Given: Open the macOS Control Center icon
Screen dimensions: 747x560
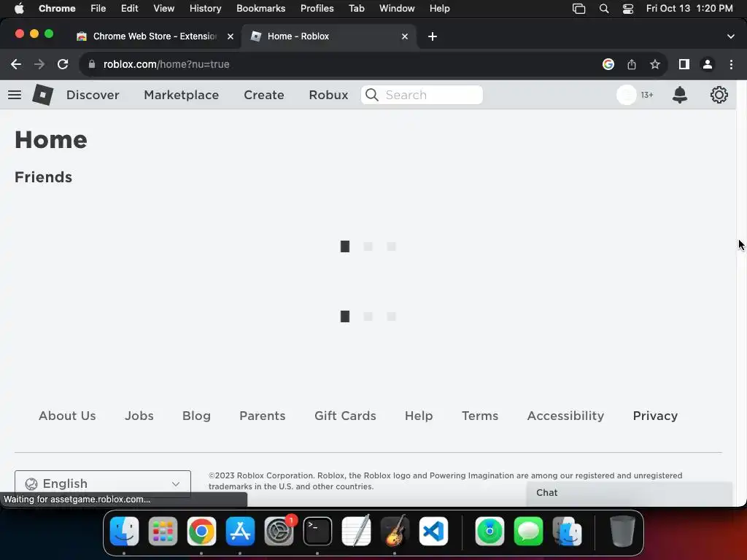Looking at the screenshot, I should click(x=628, y=9).
